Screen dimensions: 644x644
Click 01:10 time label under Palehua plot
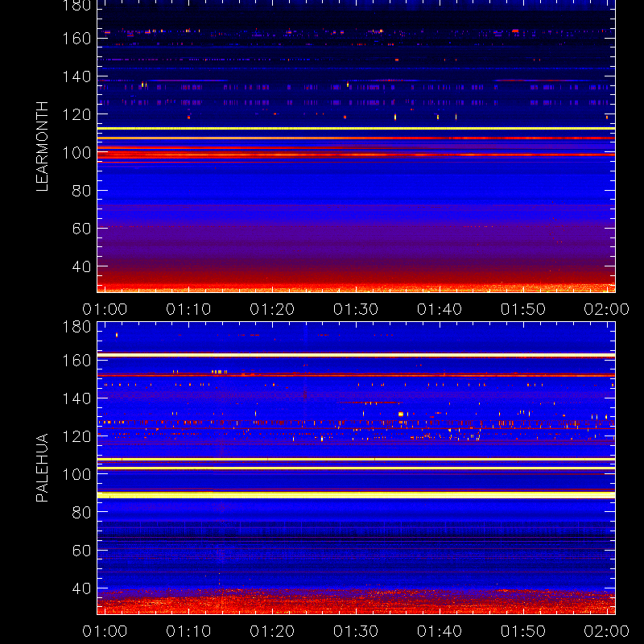click(188, 631)
